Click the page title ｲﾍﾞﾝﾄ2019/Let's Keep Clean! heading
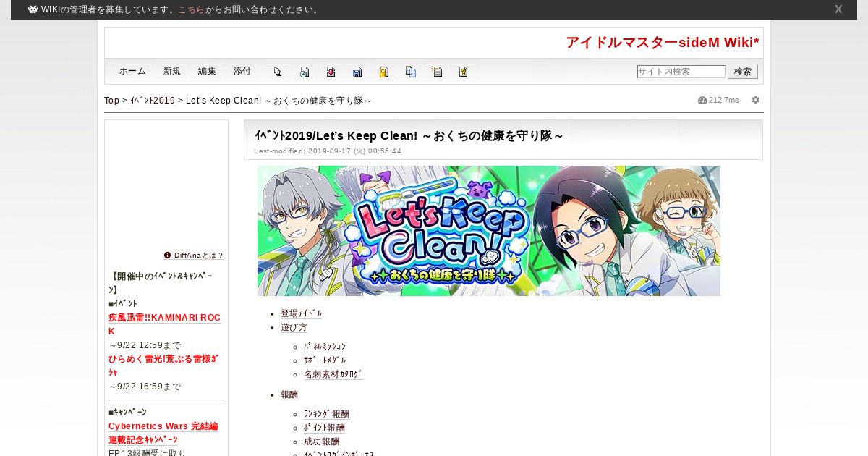868x456 pixels. [x=409, y=135]
